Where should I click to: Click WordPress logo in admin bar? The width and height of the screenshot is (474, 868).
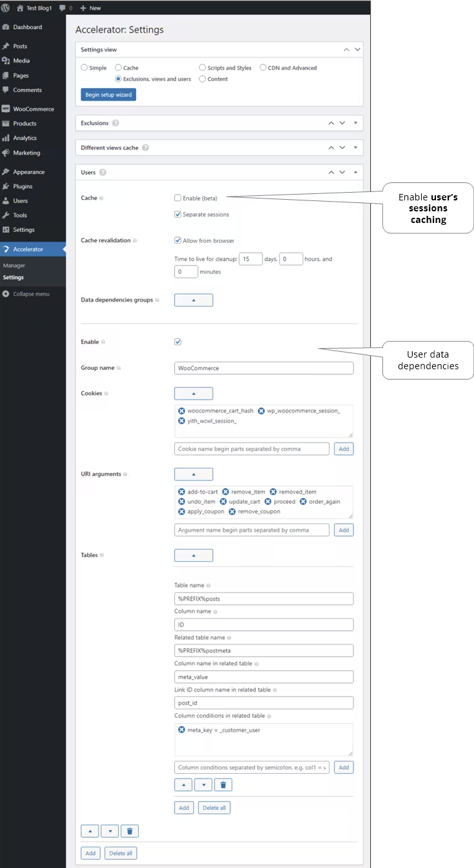coord(6,8)
